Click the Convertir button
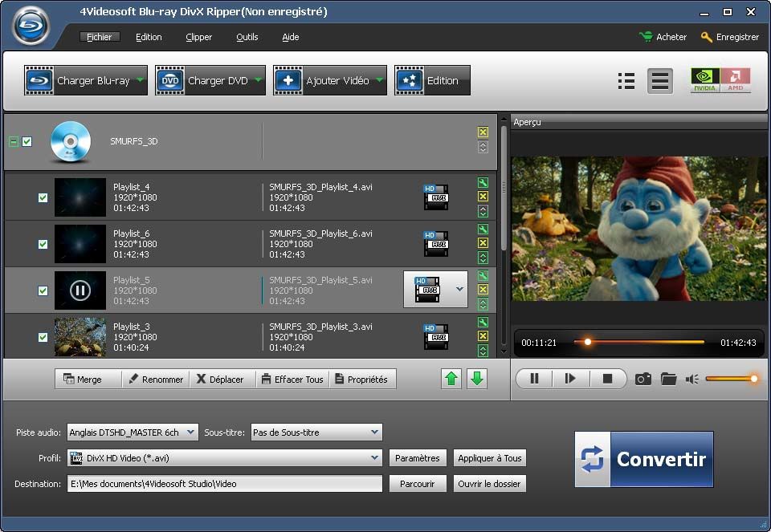Viewport: 771px width, 532px height. [x=643, y=459]
